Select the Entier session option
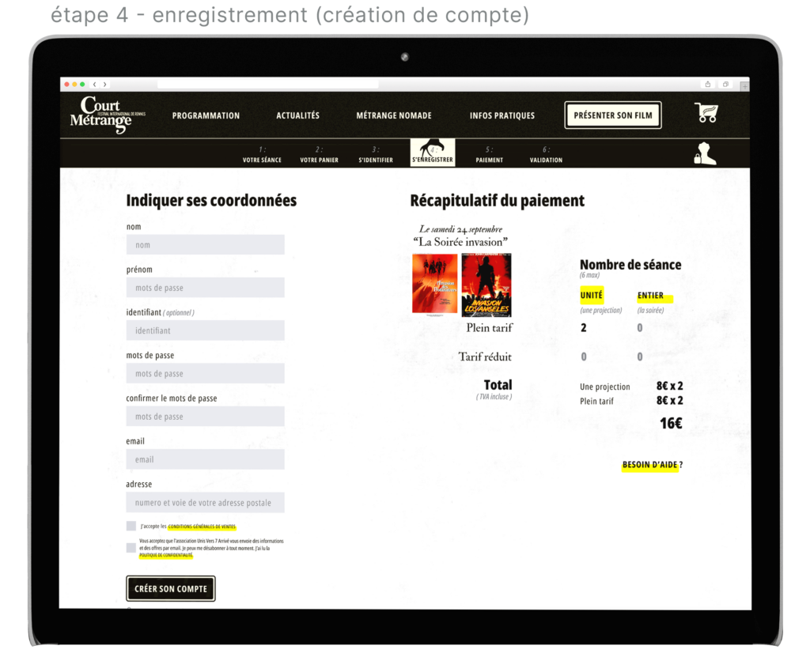 [x=651, y=296]
